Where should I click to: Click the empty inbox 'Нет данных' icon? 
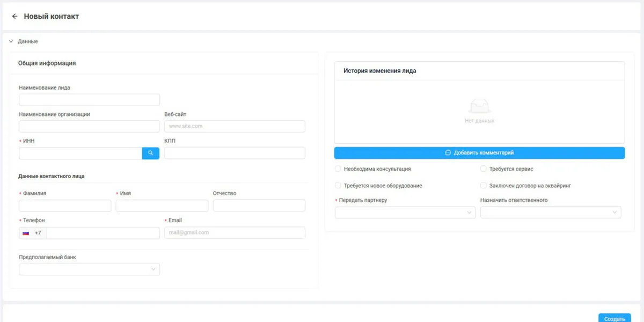(x=479, y=106)
